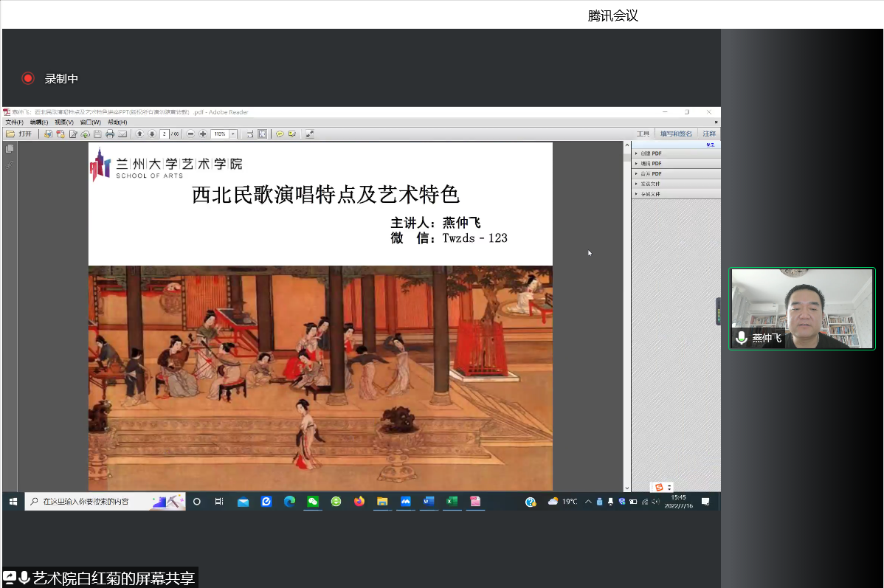Open Tencent Meeting icon in taskbar
Image resolution: width=884 pixels, height=588 pixels.
(x=406, y=501)
